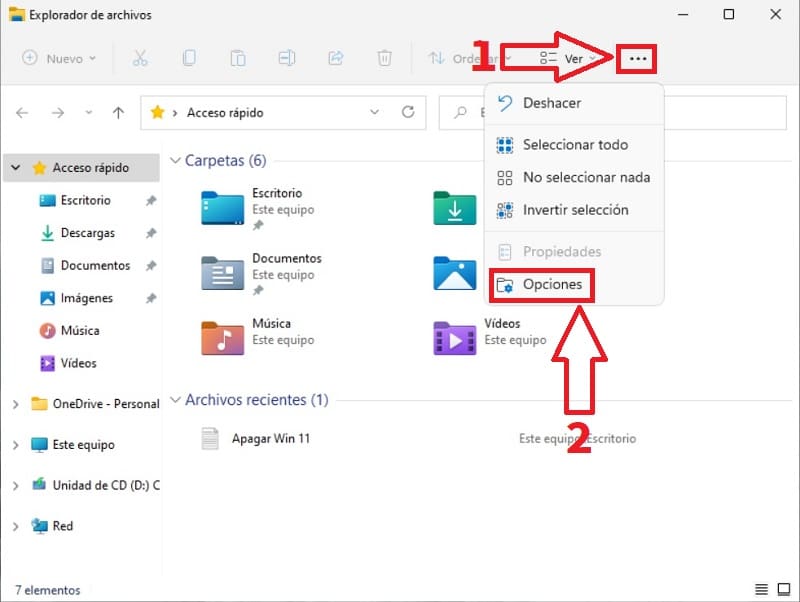Expand the Este equipo tree node
Viewport: 800px width, 602px height.
point(16,445)
